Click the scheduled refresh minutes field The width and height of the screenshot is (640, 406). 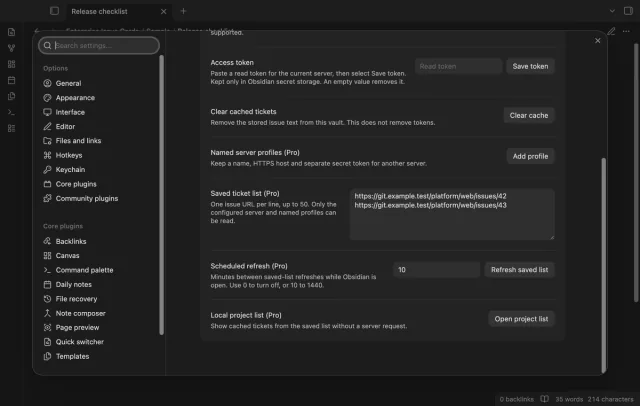click(x=436, y=270)
